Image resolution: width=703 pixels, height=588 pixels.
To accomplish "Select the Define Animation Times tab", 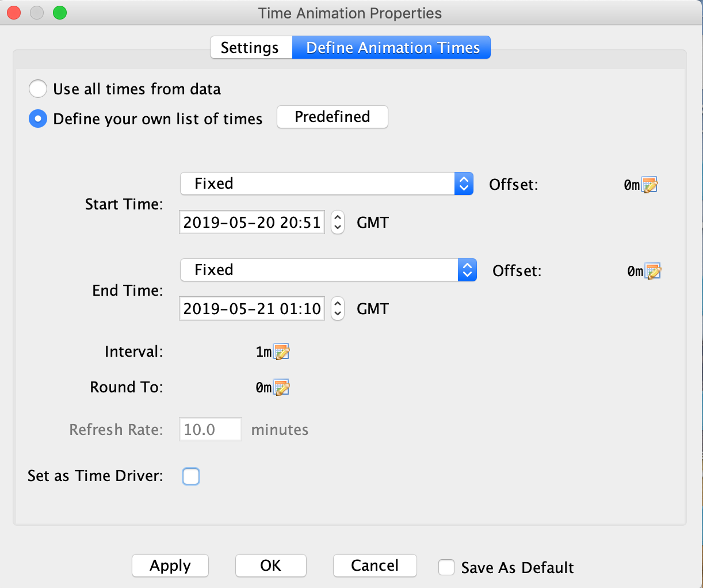I will point(392,48).
